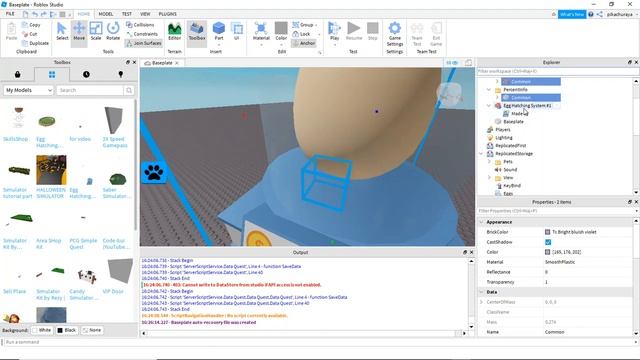Duplicate the selected object
The width and height of the screenshot is (640, 360).
(35, 43)
